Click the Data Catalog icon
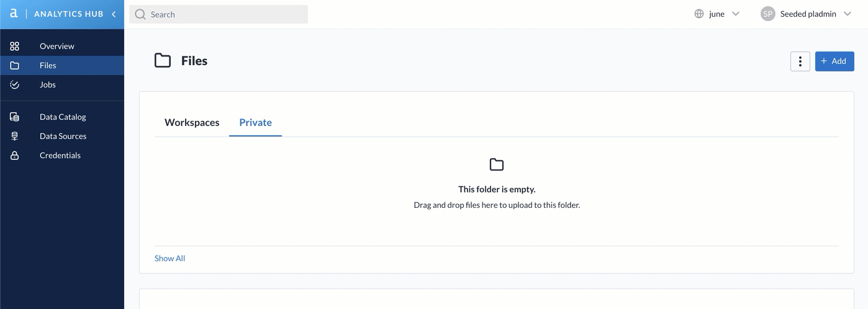The width and height of the screenshot is (868, 309). [x=15, y=117]
